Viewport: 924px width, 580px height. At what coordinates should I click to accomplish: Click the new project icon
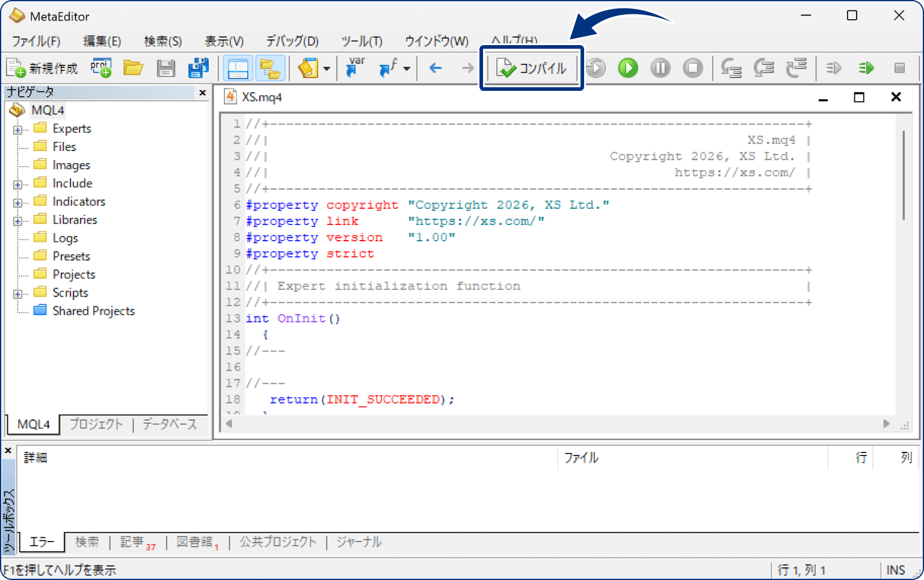[x=101, y=68]
